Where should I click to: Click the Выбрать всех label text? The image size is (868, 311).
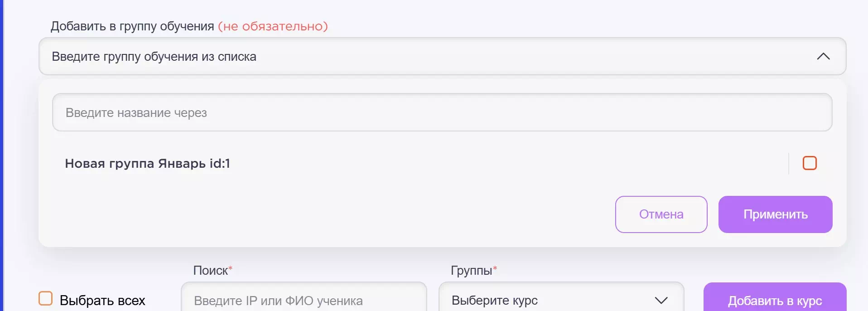click(102, 300)
